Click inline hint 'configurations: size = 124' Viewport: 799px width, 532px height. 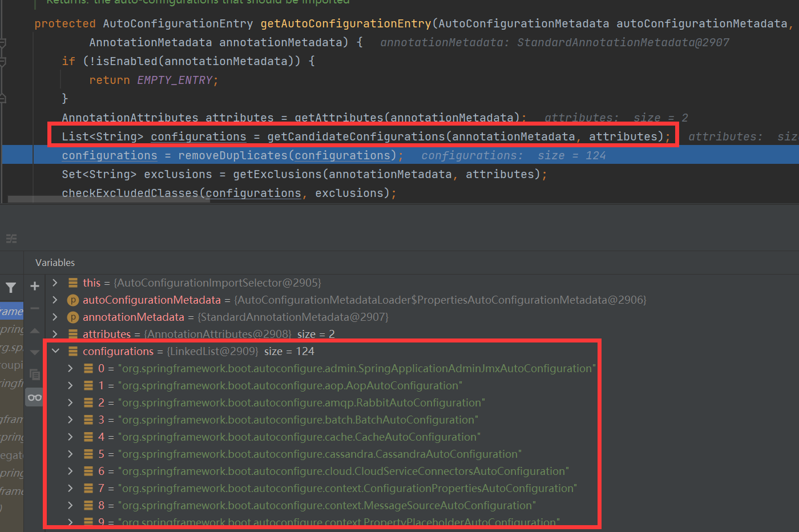tap(514, 155)
